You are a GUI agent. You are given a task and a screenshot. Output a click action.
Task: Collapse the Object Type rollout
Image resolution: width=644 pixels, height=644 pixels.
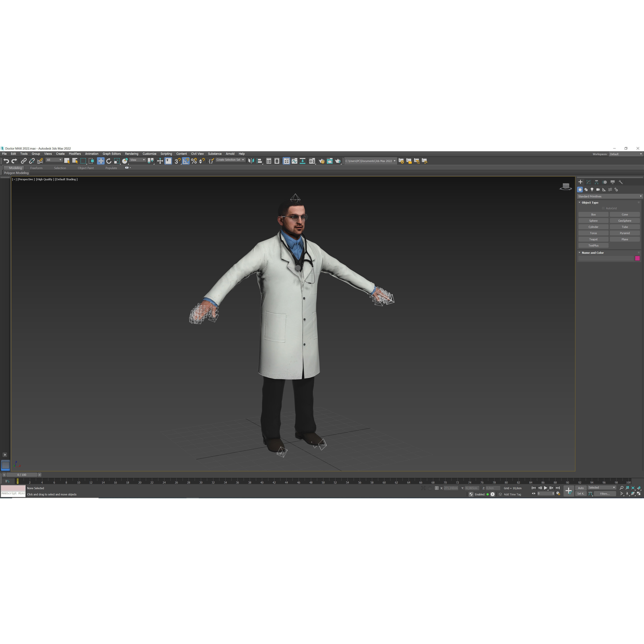click(x=579, y=203)
